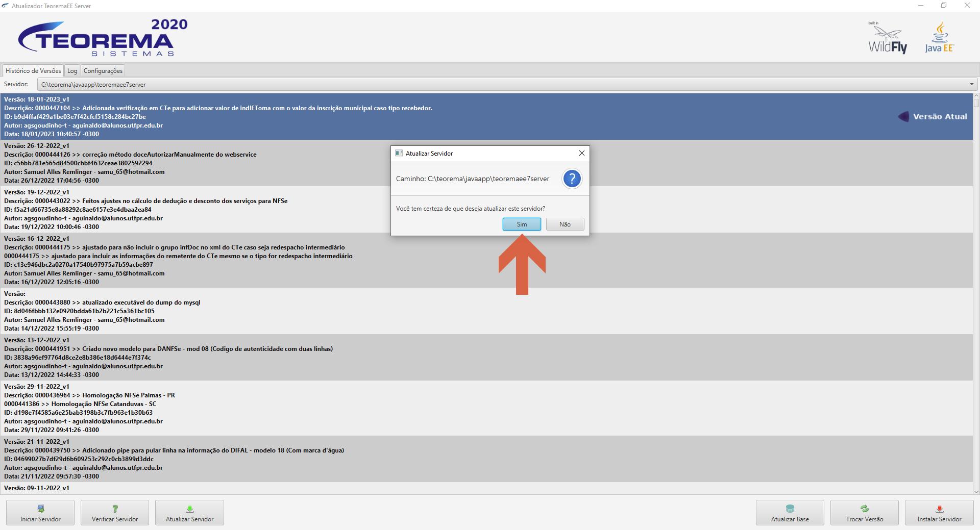Click the application title bar icon
This screenshot has width=980, height=530.
(x=5, y=6)
